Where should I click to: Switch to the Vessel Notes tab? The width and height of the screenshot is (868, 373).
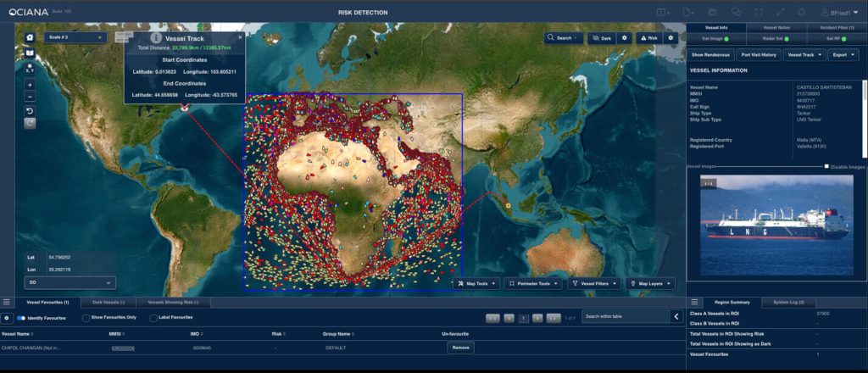[x=776, y=28]
